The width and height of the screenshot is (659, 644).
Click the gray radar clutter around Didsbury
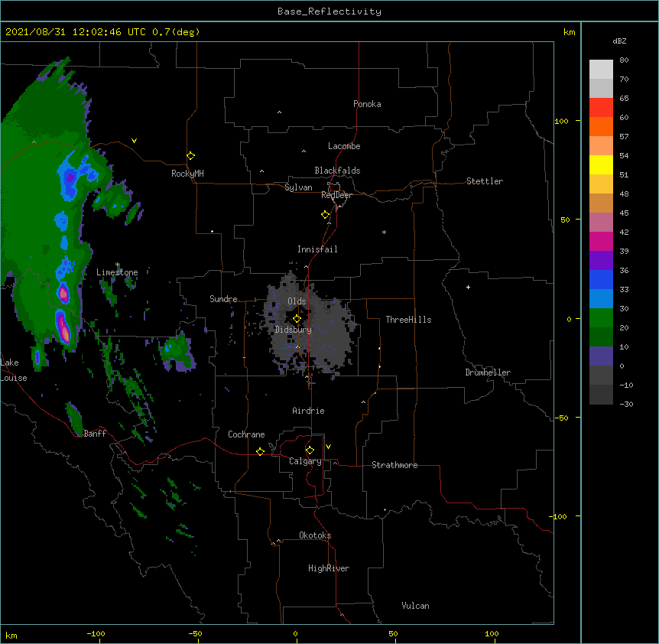309,326
